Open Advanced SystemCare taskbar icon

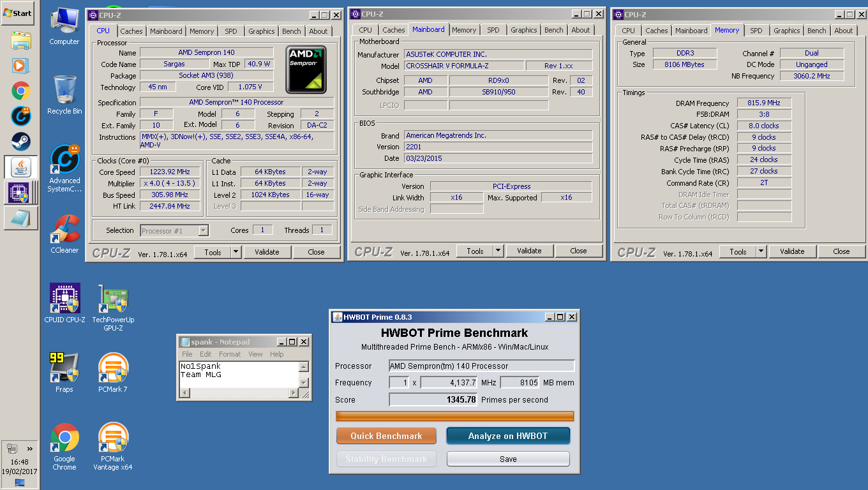(x=20, y=115)
